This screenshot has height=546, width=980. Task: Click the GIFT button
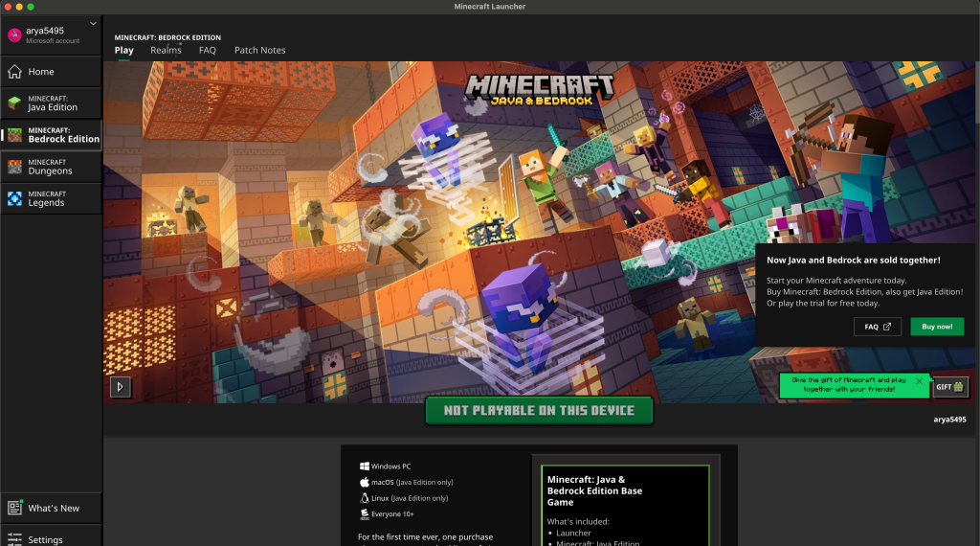[950, 387]
